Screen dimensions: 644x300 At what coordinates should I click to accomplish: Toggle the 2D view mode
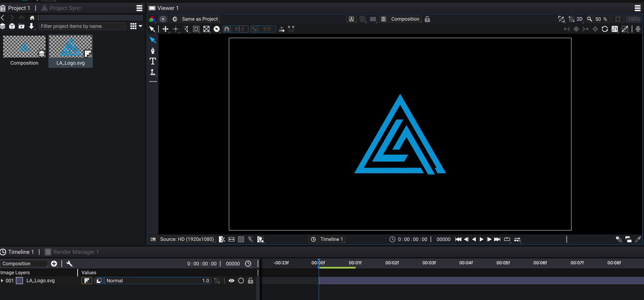(x=579, y=19)
